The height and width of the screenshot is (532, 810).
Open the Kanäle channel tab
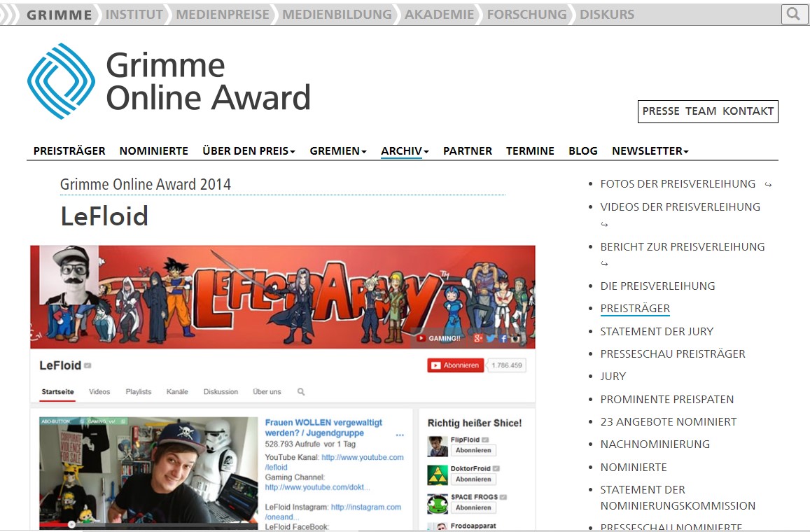(x=177, y=392)
